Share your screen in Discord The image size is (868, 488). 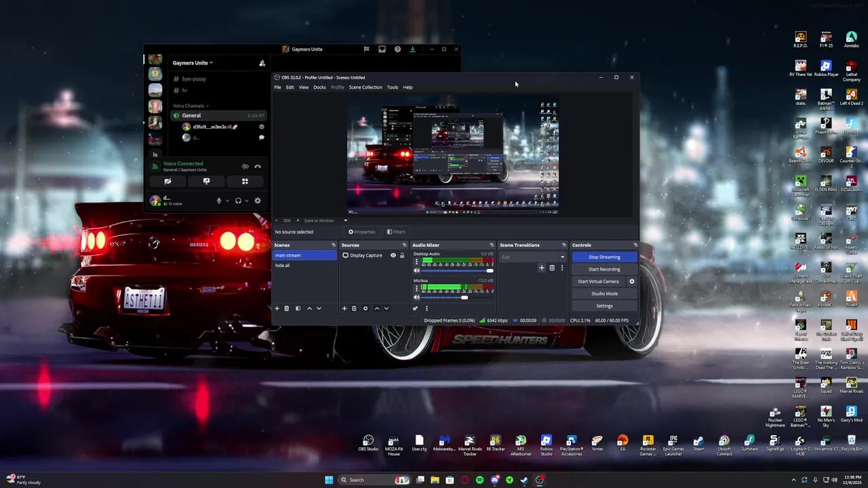pos(206,181)
